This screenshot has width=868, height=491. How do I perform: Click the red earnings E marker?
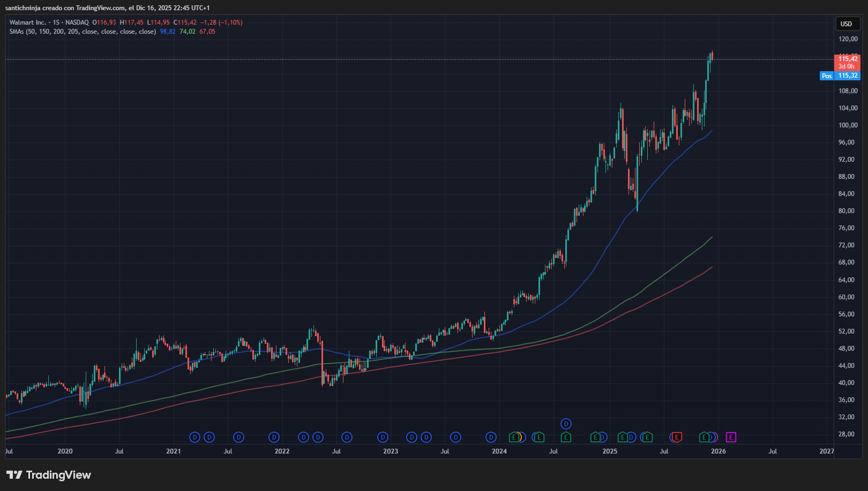[677, 437]
